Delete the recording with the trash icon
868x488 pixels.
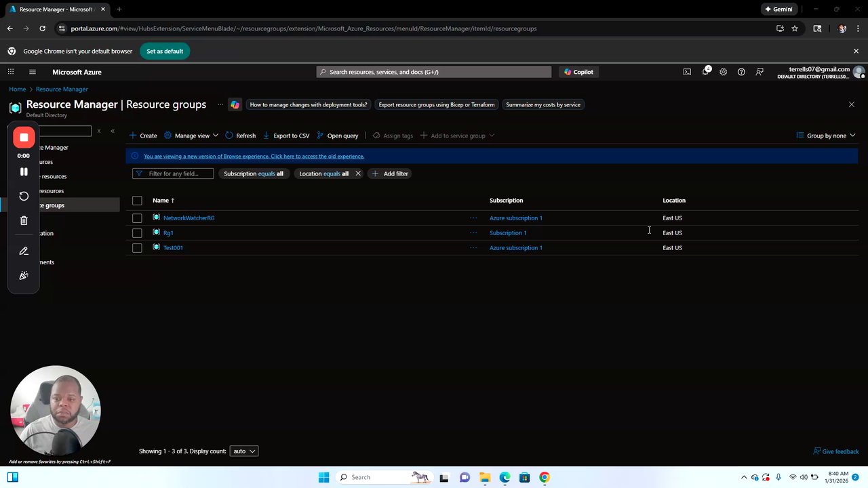pyautogui.click(x=24, y=220)
